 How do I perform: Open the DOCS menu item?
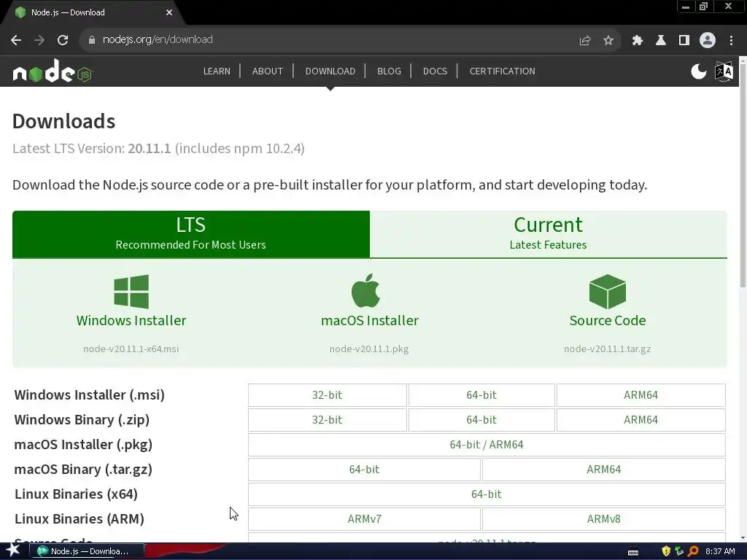435,71
